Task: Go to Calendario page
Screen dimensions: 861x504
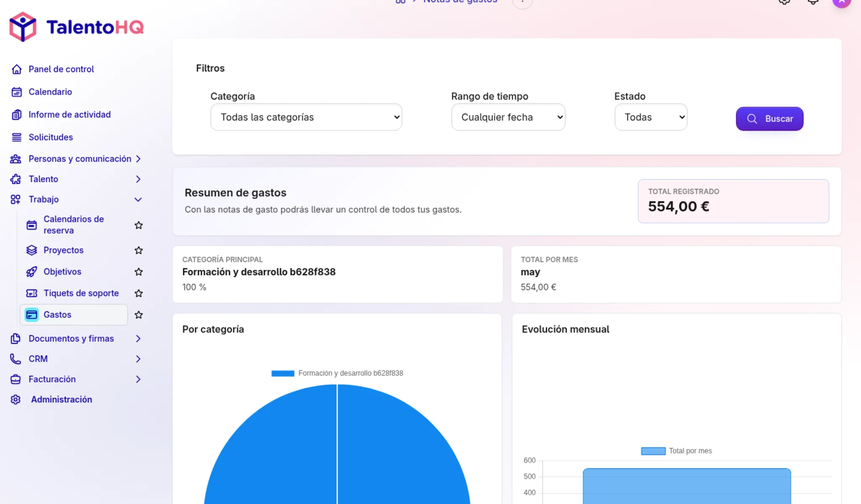Action: point(50,92)
